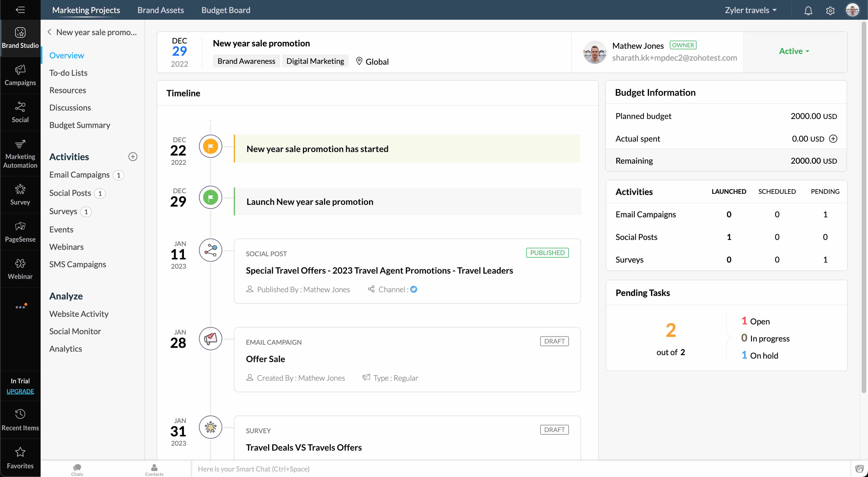Collapse the left navigation hamburger menu

pyautogui.click(x=20, y=10)
